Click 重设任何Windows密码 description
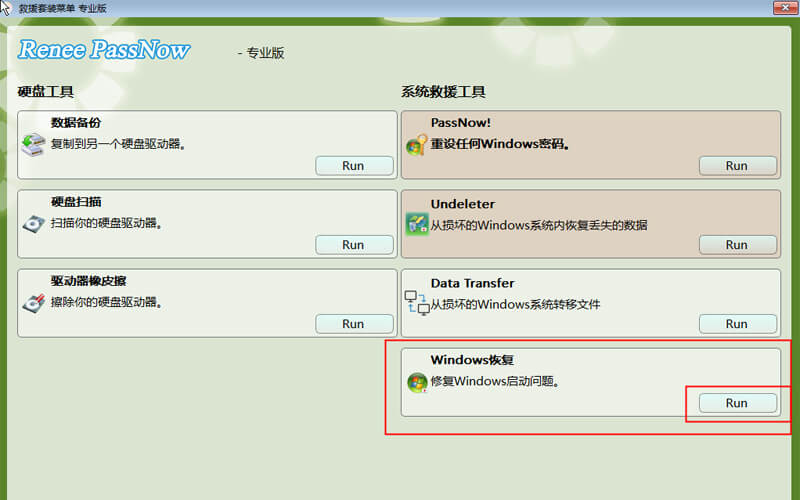The width and height of the screenshot is (800, 500). click(x=501, y=144)
